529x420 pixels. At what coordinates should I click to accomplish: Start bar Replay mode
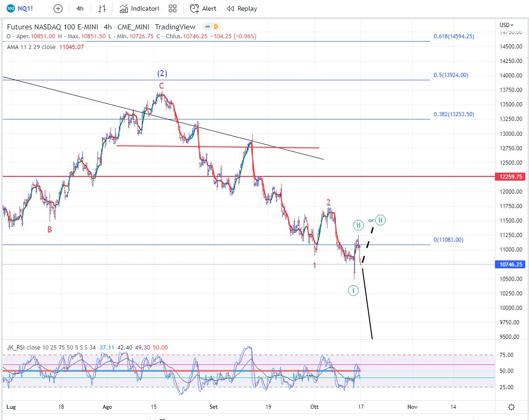click(x=242, y=8)
